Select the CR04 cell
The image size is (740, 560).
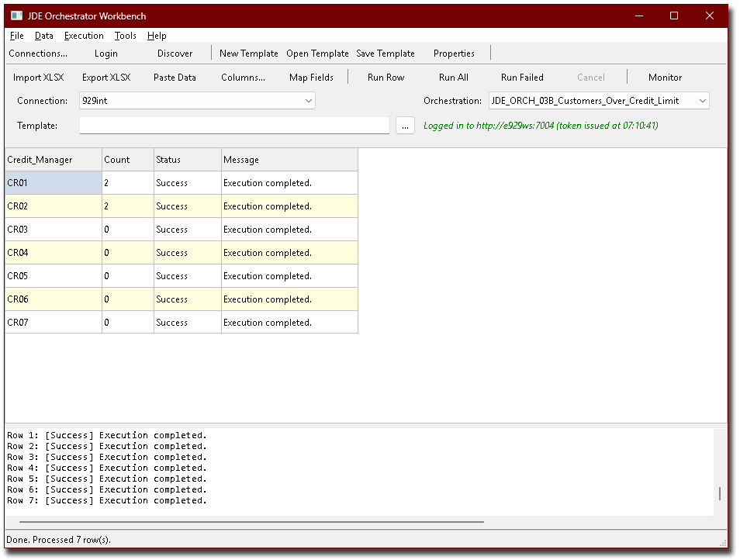point(54,252)
